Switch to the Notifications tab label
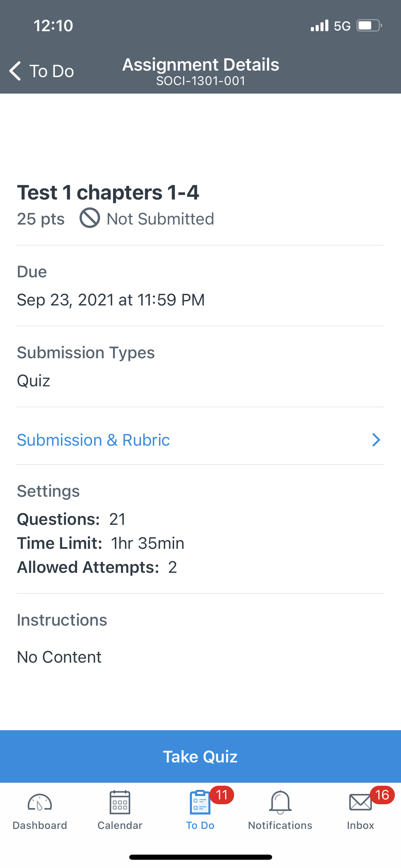401x868 pixels. (280, 825)
